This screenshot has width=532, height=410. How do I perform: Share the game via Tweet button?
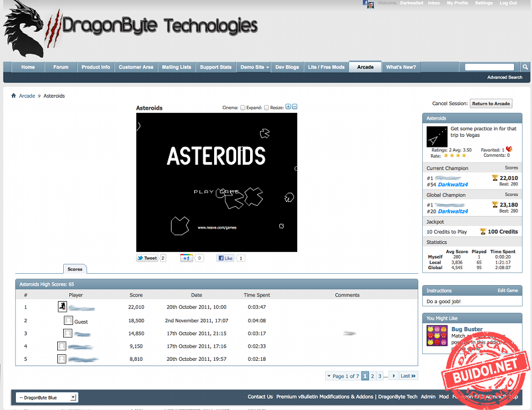(147, 258)
